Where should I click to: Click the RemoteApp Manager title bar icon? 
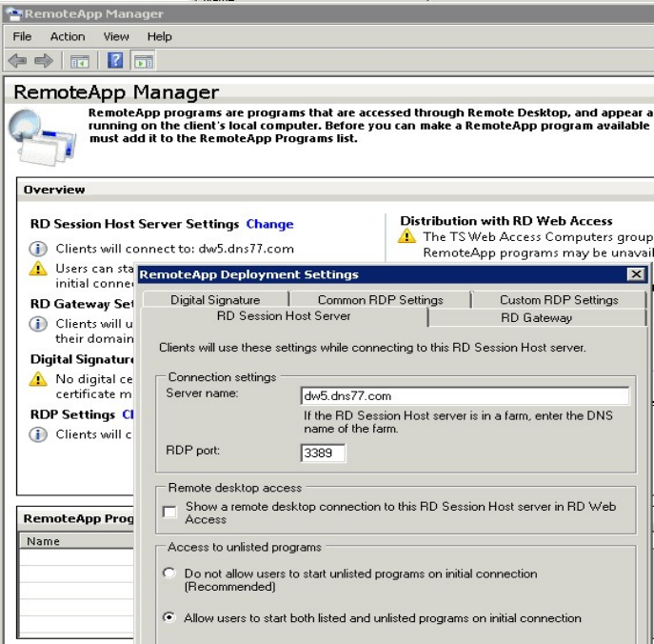pyautogui.click(x=13, y=13)
